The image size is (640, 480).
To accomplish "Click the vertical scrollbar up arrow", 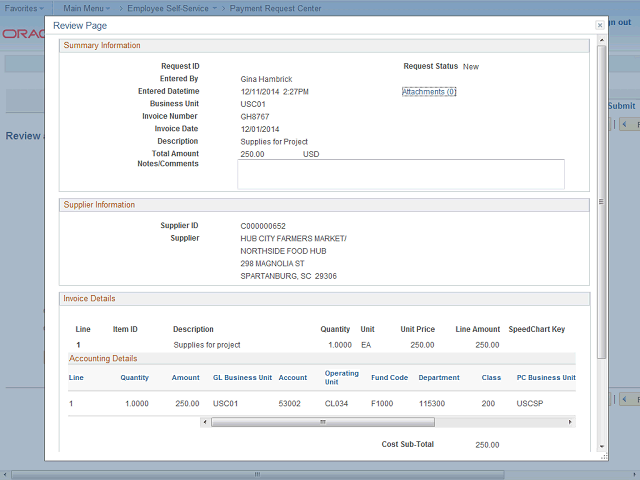I will coord(601,43).
